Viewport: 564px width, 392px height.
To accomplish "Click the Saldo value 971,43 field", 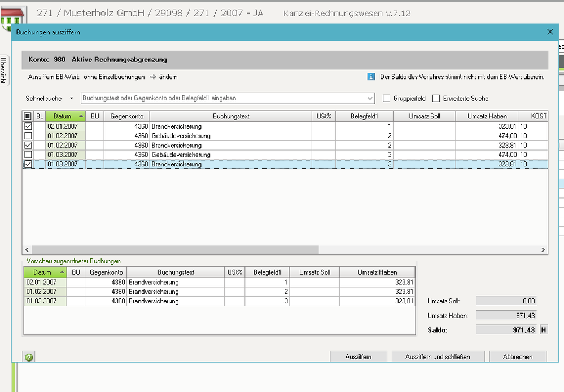I will coord(506,330).
